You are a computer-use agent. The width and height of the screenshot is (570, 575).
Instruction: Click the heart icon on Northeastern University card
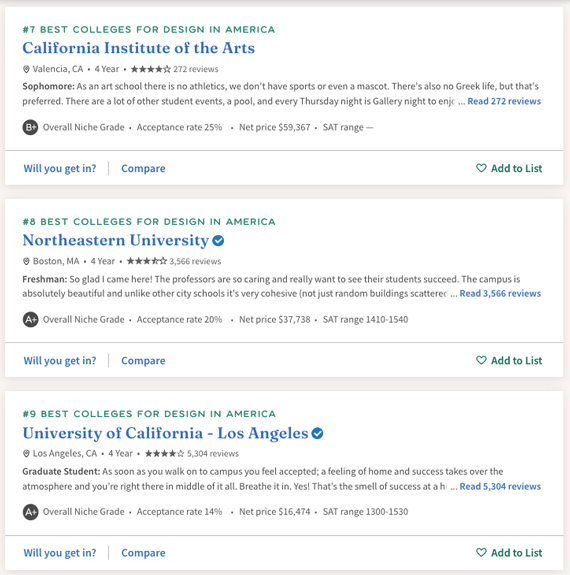(481, 360)
